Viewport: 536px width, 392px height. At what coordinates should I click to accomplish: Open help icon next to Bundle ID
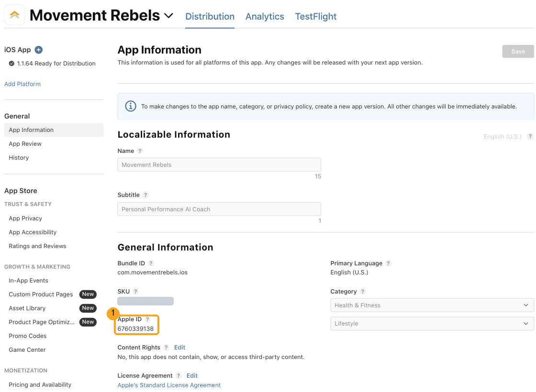tap(151, 263)
